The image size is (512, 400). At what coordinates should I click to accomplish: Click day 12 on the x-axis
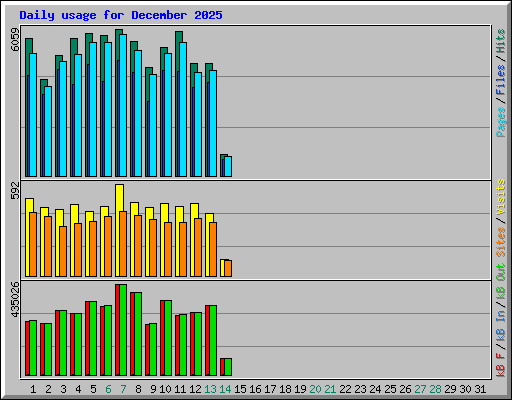coord(195,389)
